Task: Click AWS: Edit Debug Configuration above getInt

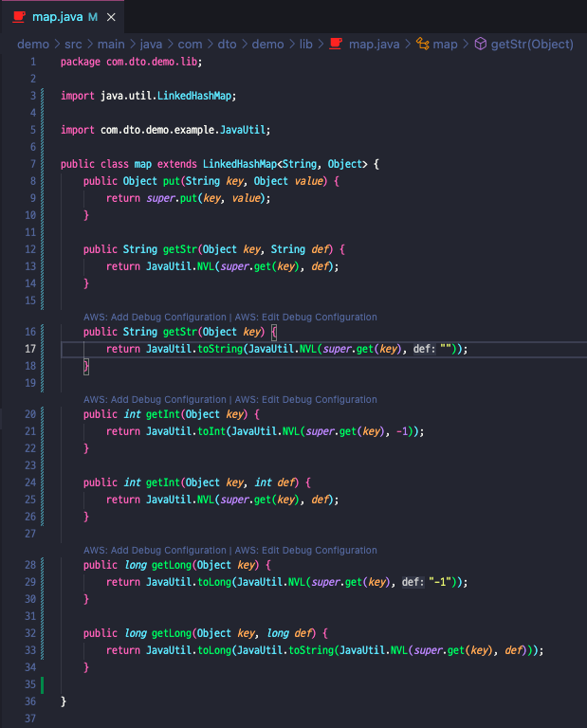Action: coord(305,399)
